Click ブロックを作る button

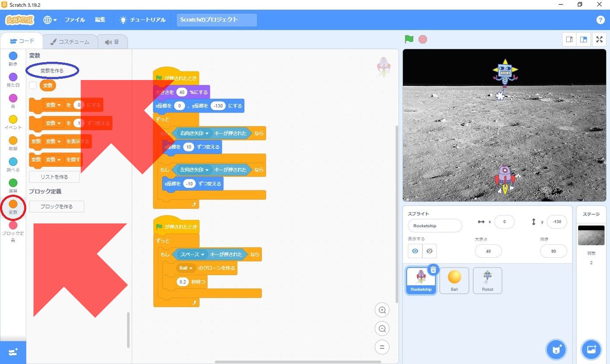coord(57,206)
